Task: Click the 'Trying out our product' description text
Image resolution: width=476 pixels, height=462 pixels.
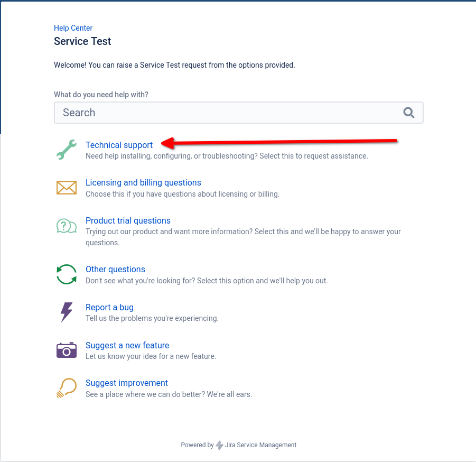Action: pos(243,237)
